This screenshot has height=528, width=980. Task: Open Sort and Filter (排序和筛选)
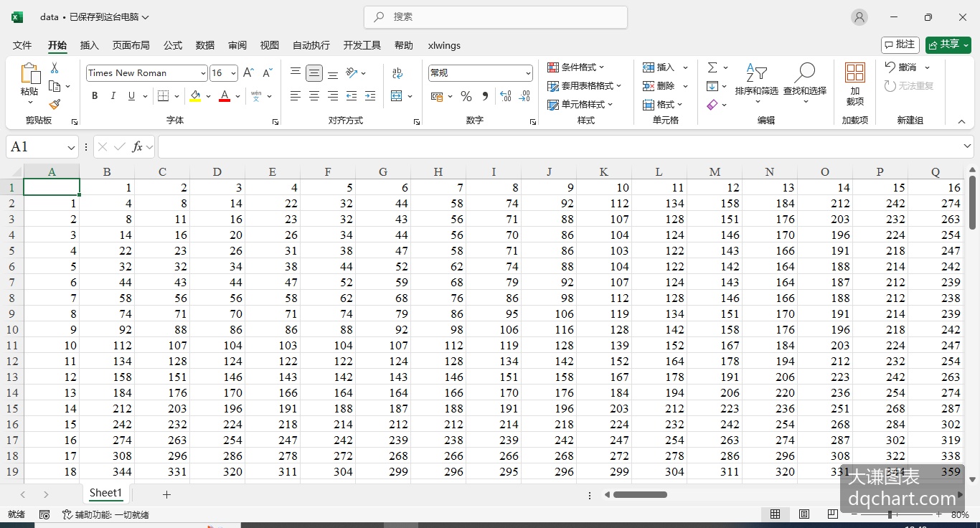756,82
